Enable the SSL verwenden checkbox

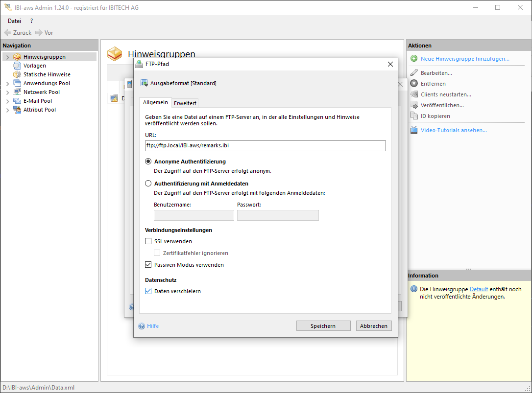[x=148, y=241]
